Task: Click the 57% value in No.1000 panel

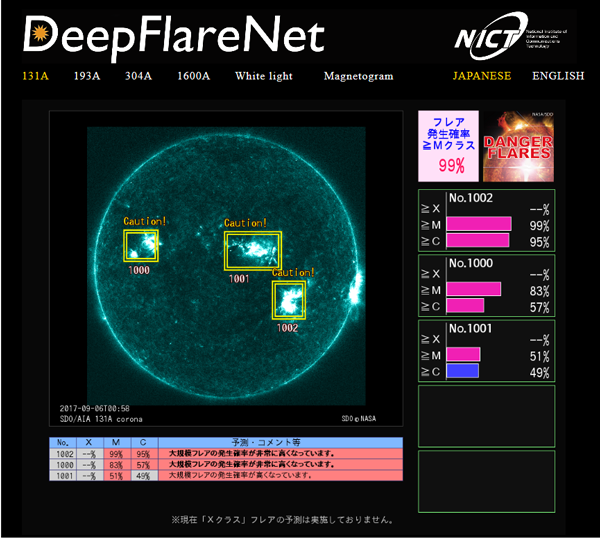Action: point(540,307)
